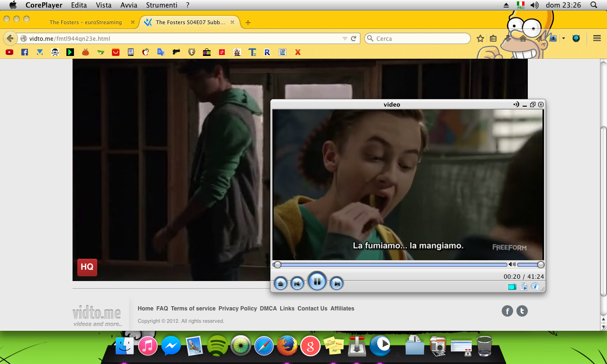Bookmark this page with the star
Viewport: 607px width, 364px height.
(480, 38)
